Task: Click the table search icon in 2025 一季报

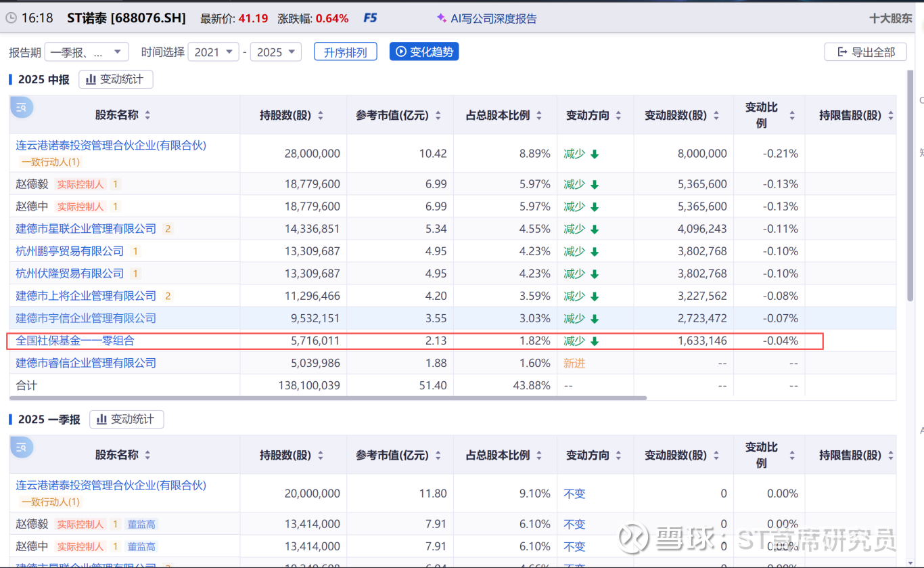Action: (22, 447)
